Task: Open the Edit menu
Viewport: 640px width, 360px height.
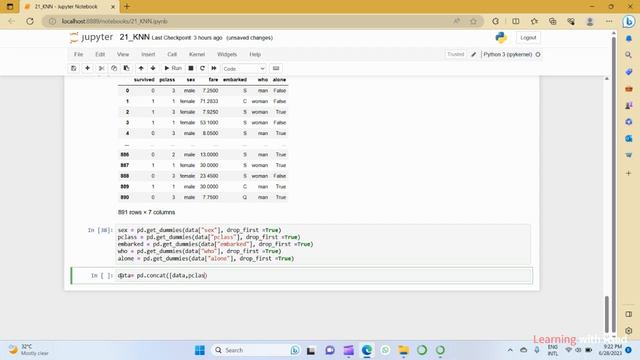Action: (100, 54)
